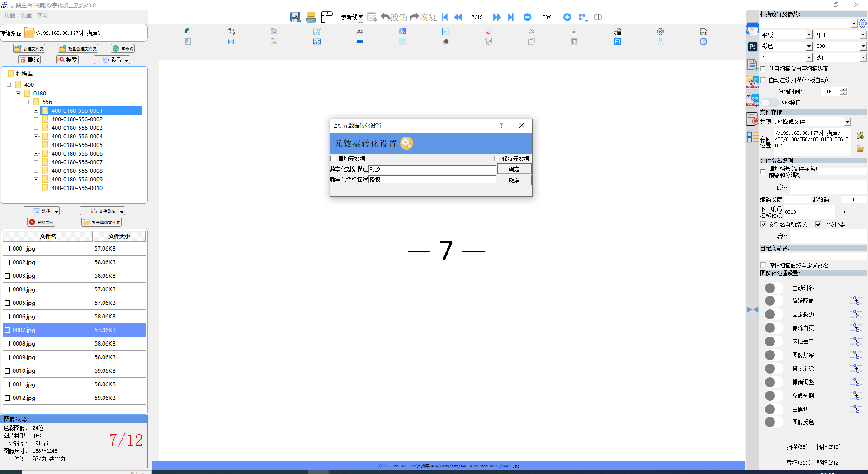This screenshot has width=868, height=474.
Task: Select the red eraser tool icon
Action: pos(488,32)
